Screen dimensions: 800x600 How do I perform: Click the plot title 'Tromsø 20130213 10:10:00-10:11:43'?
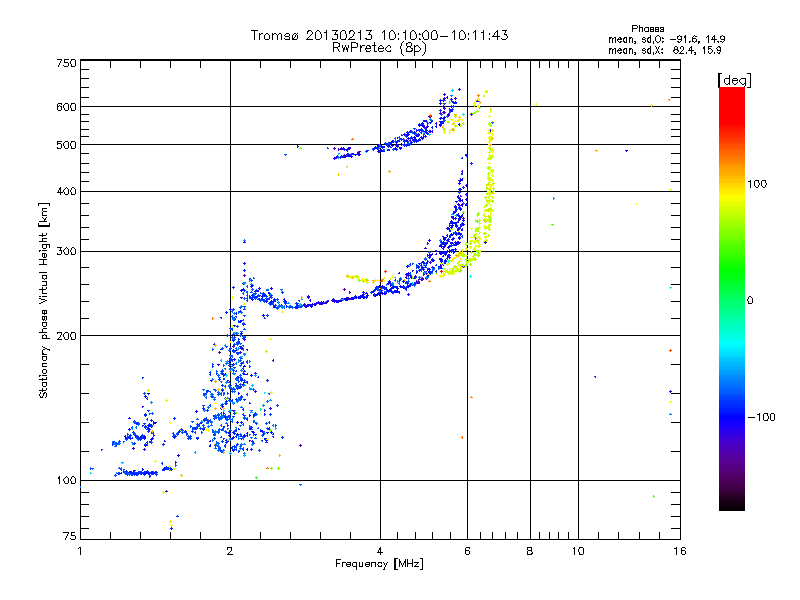(x=379, y=35)
